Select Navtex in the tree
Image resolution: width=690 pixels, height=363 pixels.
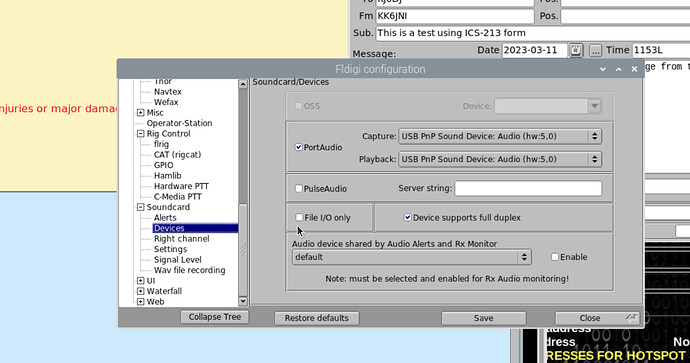coord(168,92)
